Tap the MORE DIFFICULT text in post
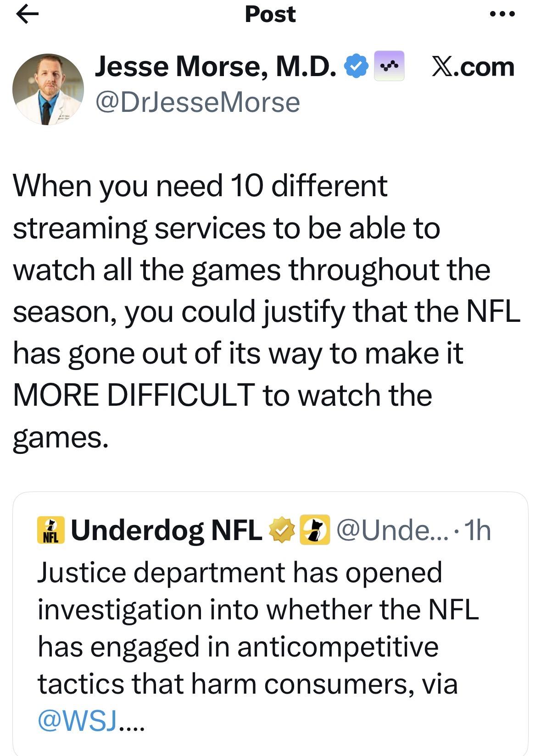The height and width of the screenshot is (756, 541). click(x=134, y=395)
